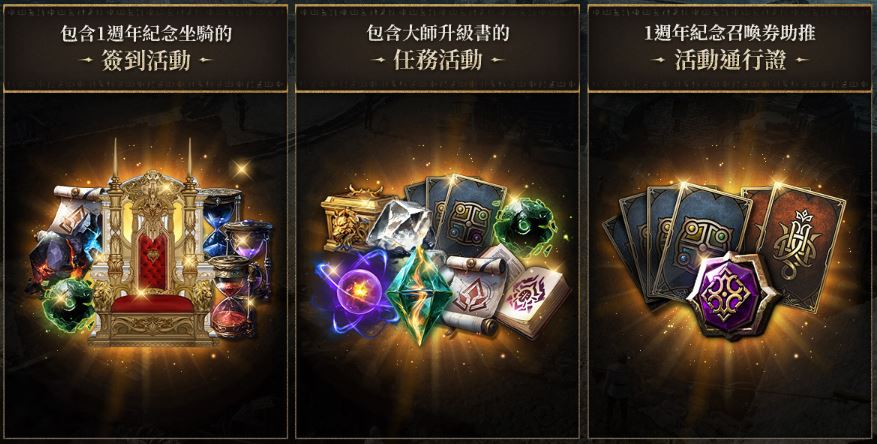Click the purple octagonal pass badge
The image size is (877, 444).
click(733, 295)
